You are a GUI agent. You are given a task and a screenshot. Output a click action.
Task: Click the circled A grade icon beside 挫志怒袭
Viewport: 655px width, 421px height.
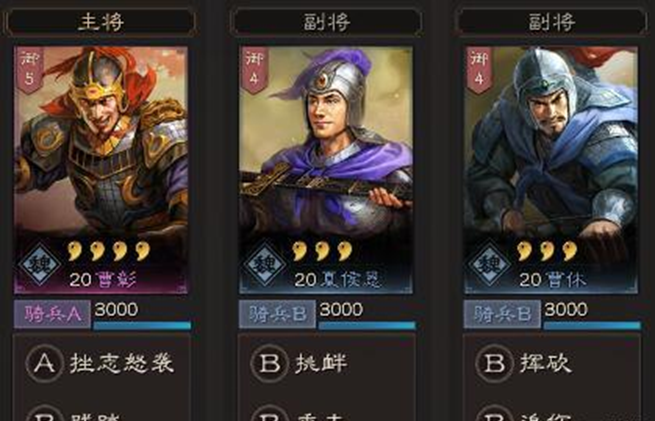tap(45, 363)
